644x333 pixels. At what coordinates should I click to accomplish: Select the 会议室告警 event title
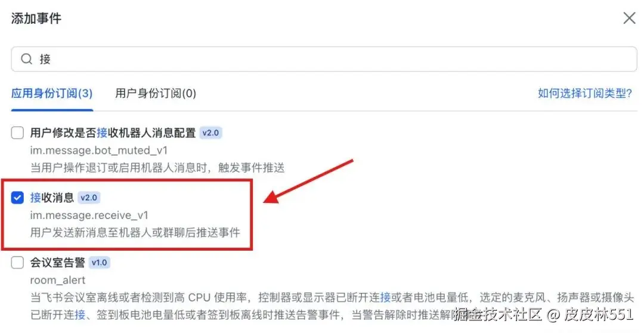[57, 263]
